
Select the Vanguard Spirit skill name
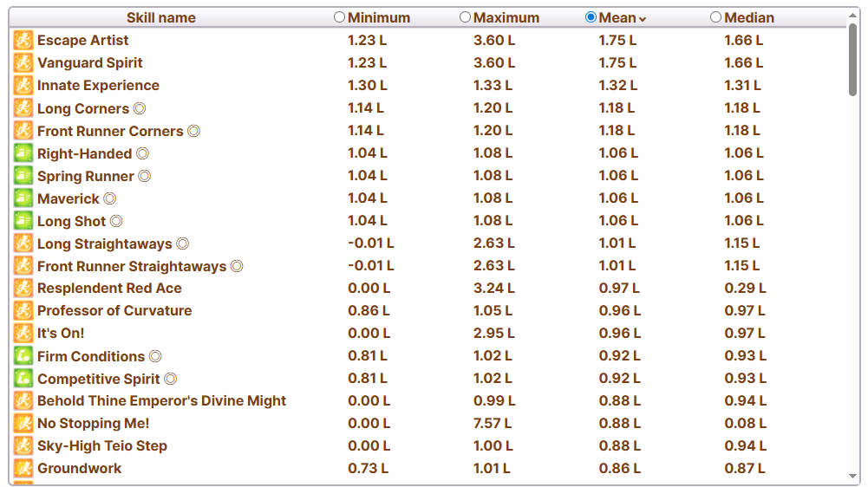pos(90,63)
